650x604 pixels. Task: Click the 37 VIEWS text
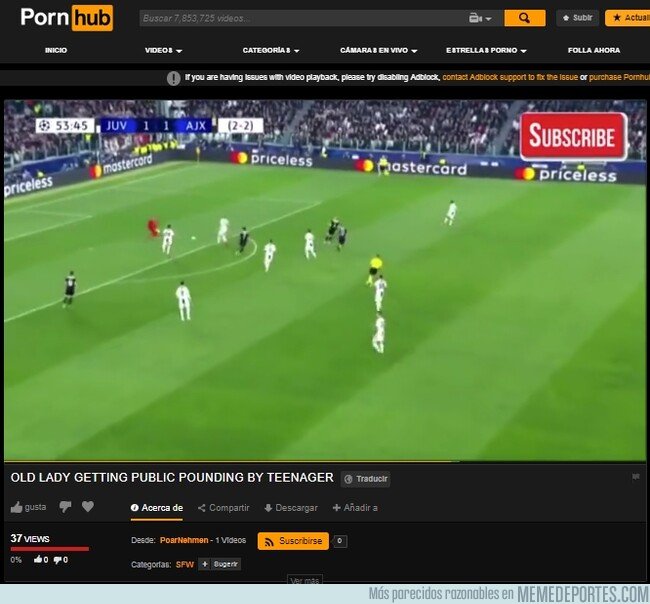pyautogui.click(x=30, y=539)
